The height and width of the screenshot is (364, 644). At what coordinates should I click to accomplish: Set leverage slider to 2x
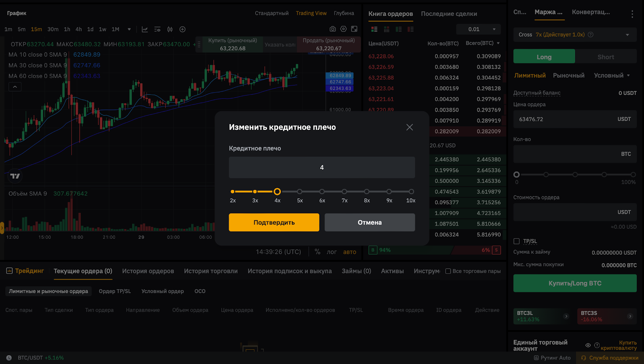(233, 191)
